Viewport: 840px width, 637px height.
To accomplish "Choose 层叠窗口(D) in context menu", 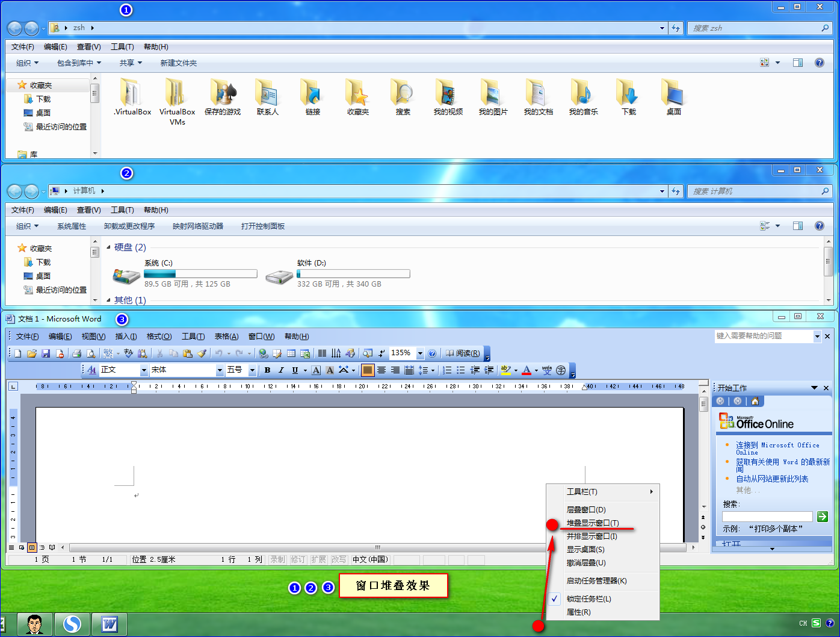I will (x=586, y=509).
